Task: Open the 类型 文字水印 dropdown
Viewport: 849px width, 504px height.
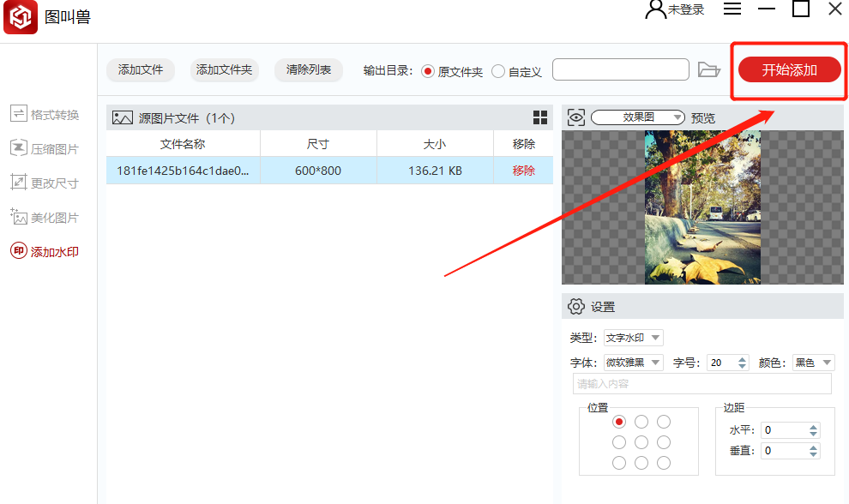Action: pyautogui.click(x=634, y=338)
